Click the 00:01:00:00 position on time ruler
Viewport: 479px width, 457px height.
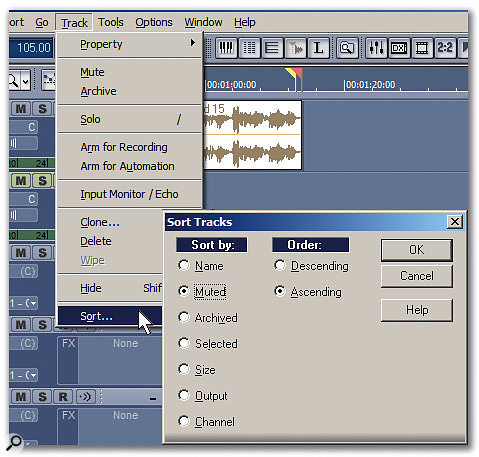[x=231, y=85]
